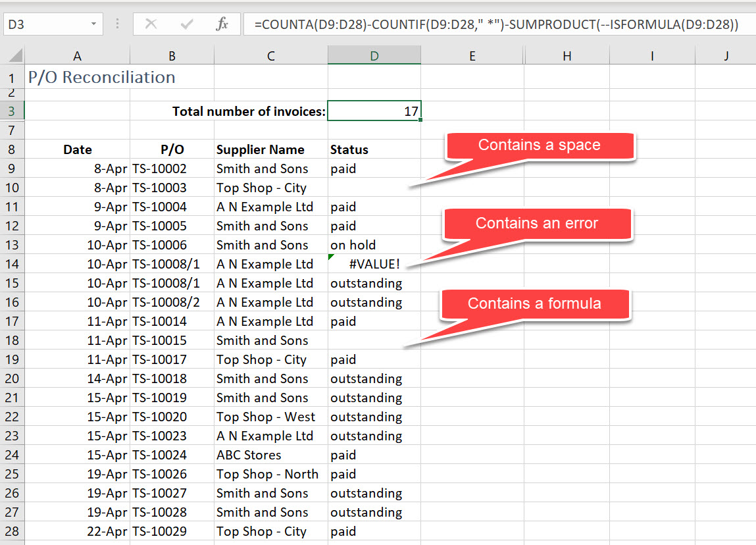Screen dimensions: 756x545
Task: Click the Enter (checkmark) icon beside formula bar
Action: (x=187, y=24)
